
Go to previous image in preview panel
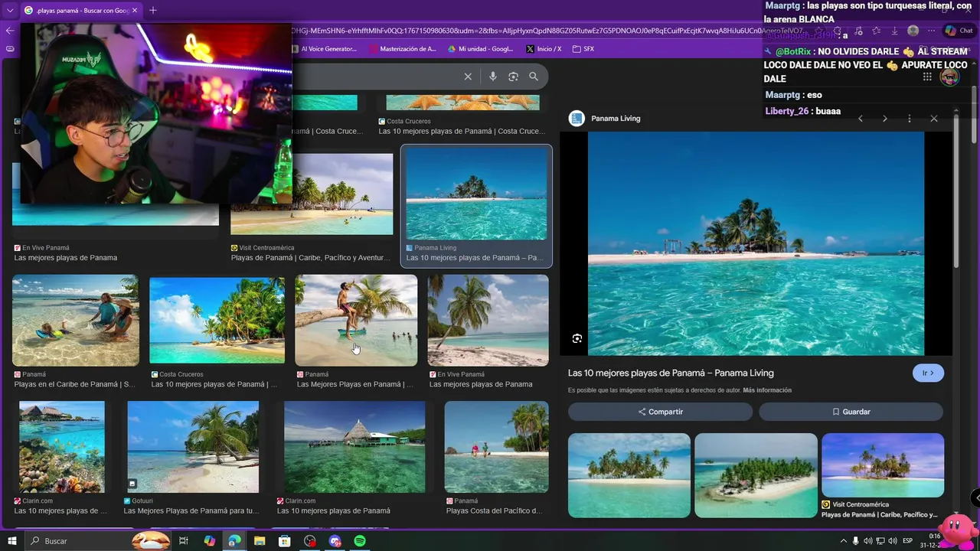(x=861, y=119)
